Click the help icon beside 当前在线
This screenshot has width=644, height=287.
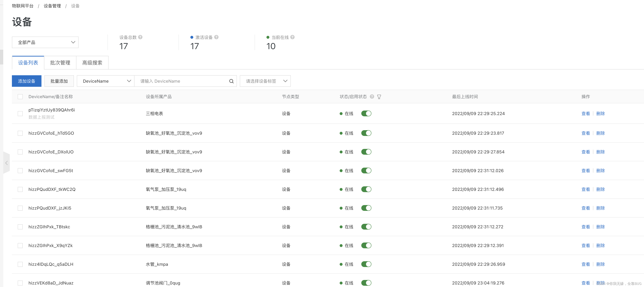click(x=292, y=37)
